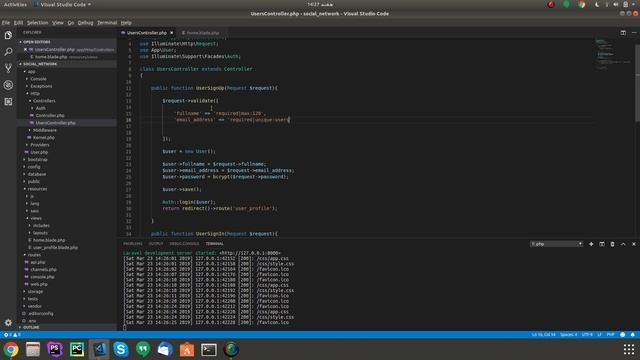Collapse the Http folder

pyautogui.click(x=35, y=93)
